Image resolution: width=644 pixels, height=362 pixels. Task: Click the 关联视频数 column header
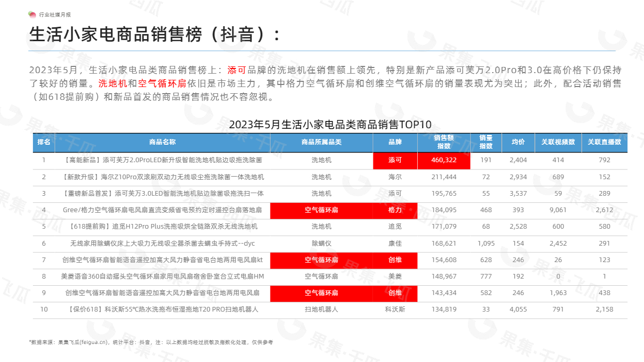(558, 142)
